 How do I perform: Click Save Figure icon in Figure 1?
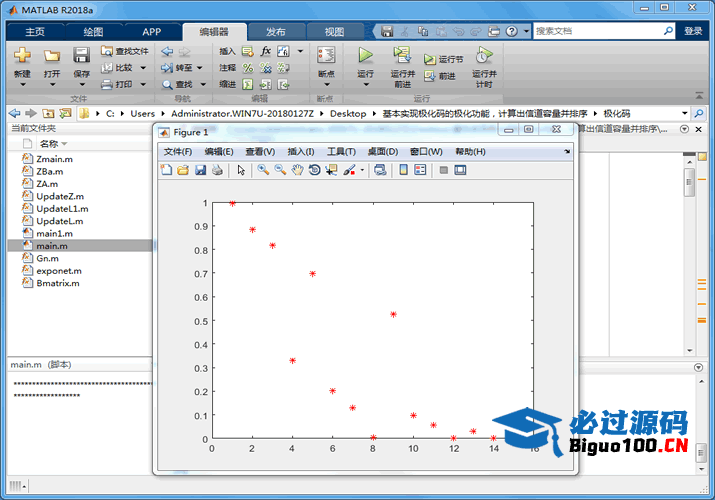coord(200,170)
